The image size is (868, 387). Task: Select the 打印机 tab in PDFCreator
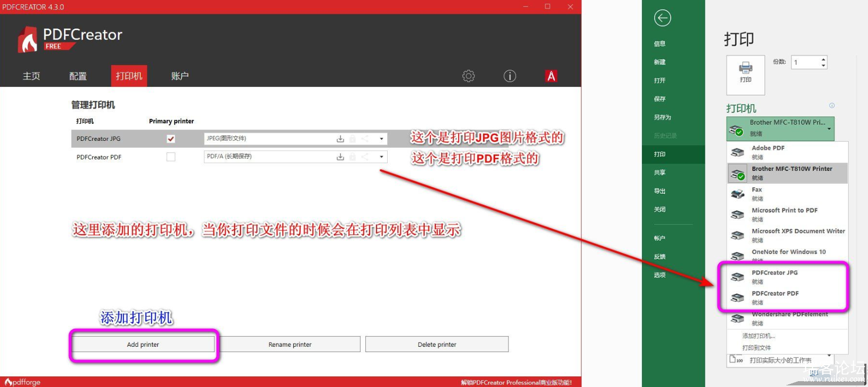129,76
